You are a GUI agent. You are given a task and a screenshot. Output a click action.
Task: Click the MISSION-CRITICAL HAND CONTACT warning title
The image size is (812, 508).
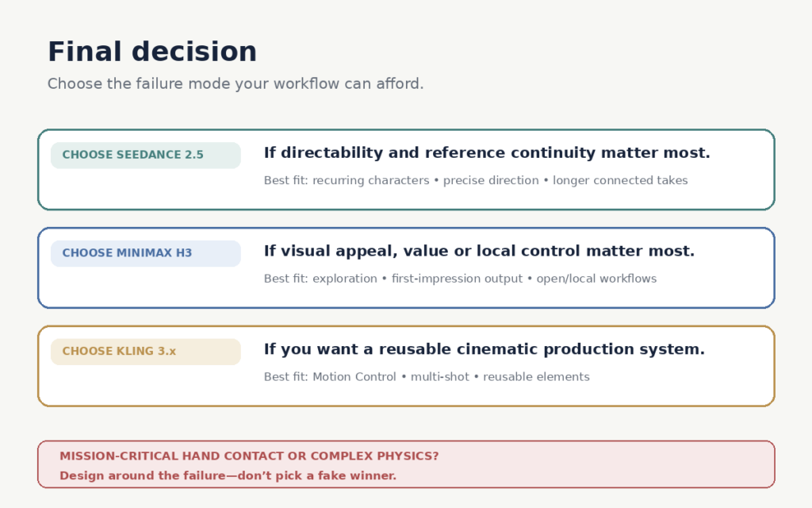(x=249, y=456)
